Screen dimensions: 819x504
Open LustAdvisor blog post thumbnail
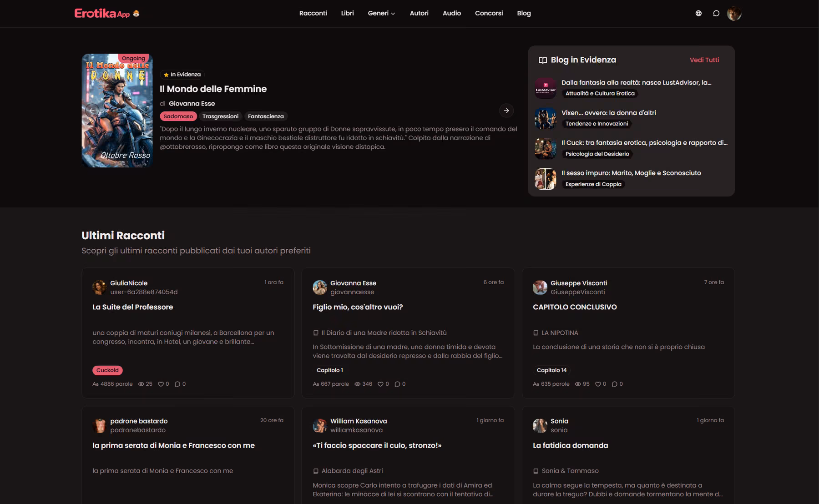[x=545, y=88]
